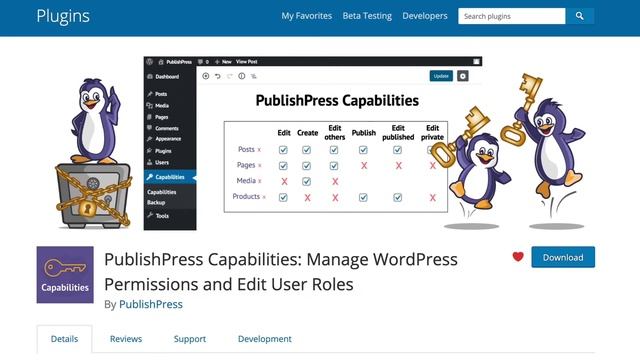640x360 pixels.
Task: Toggle the Posts Edit checkbox
Action: [x=283, y=150]
